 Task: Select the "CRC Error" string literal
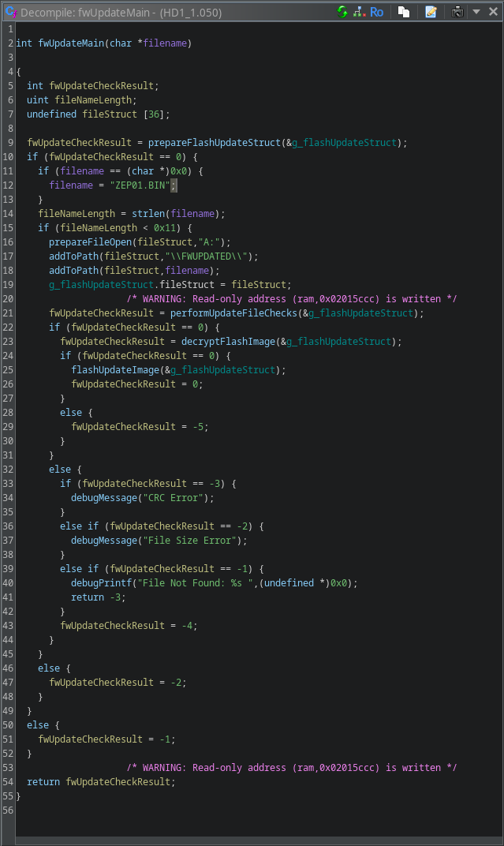coord(177,498)
